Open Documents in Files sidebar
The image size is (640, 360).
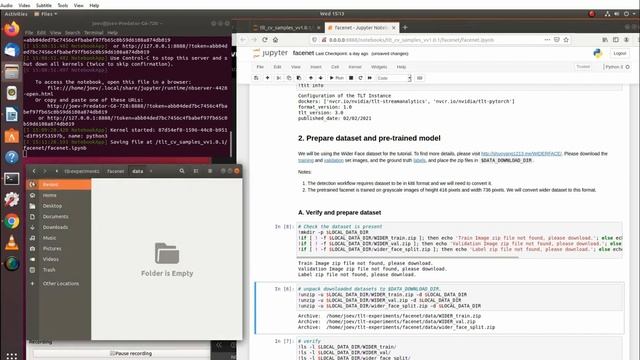pos(59,216)
